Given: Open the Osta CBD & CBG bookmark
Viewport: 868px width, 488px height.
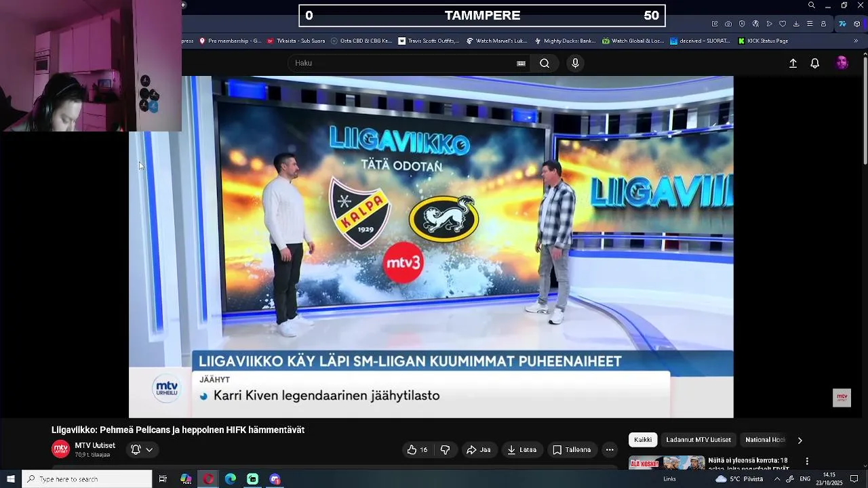Looking at the screenshot, I should (x=361, y=41).
